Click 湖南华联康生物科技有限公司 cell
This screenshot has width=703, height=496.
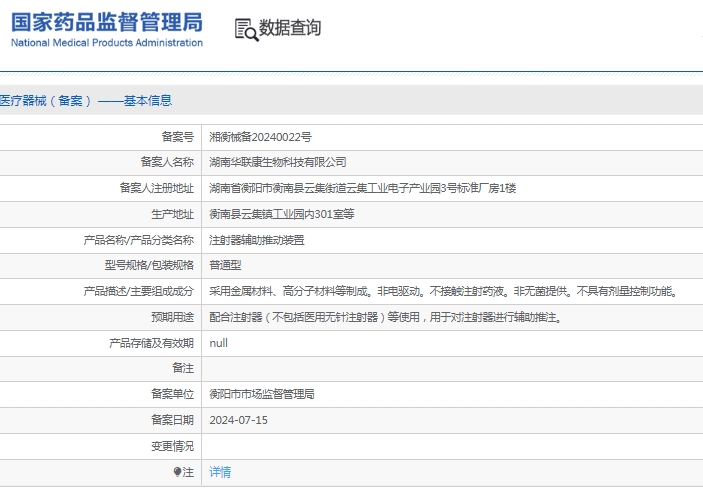278,162
